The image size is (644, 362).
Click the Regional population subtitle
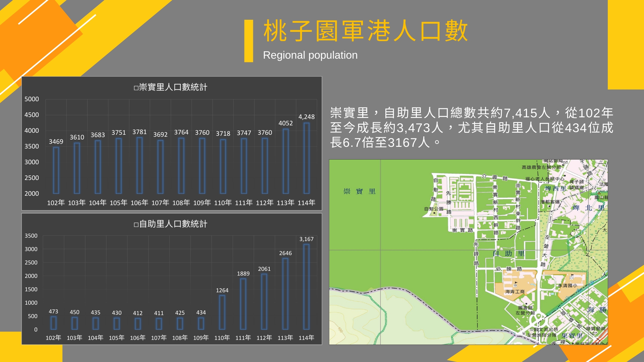point(310,55)
